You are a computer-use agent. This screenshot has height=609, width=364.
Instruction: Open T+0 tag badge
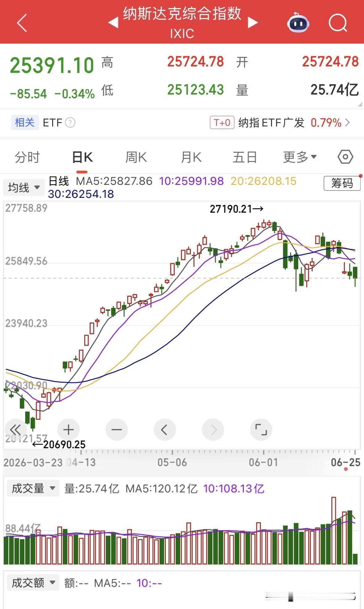pyautogui.click(x=222, y=123)
